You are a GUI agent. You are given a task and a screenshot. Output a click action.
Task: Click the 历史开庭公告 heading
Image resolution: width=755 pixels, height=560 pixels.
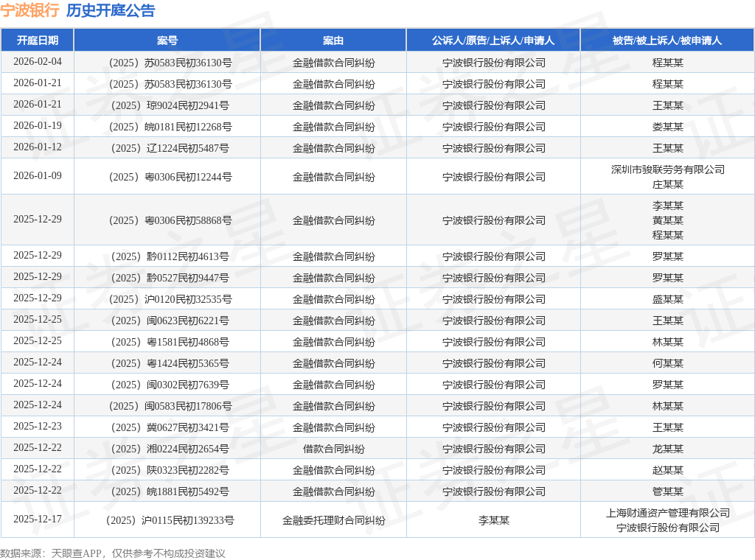(111, 10)
